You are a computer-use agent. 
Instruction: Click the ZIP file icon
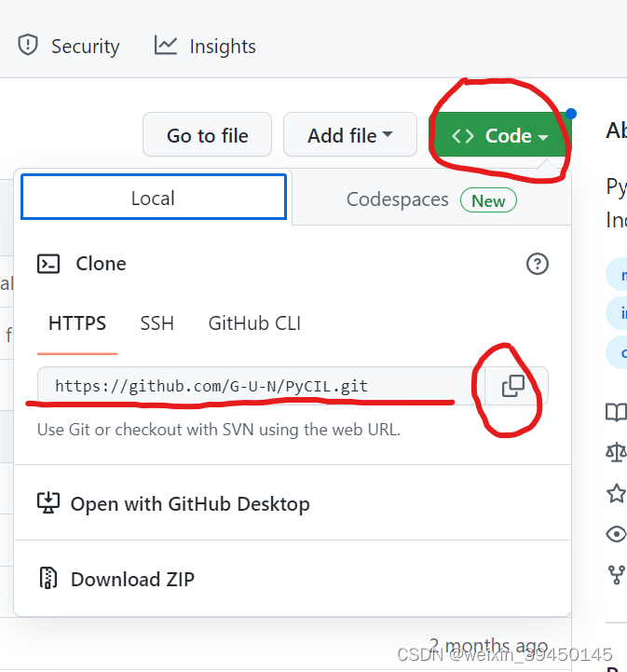[x=48, y=578]
